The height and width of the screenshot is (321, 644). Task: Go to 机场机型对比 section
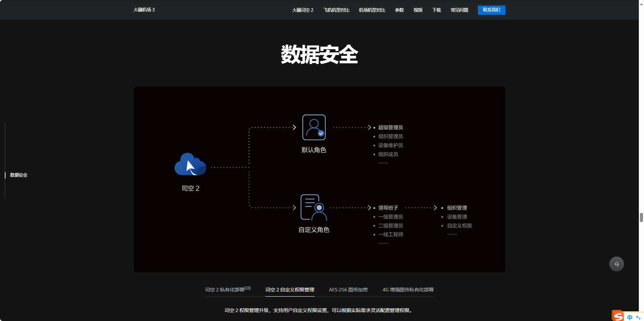point(372,10)
